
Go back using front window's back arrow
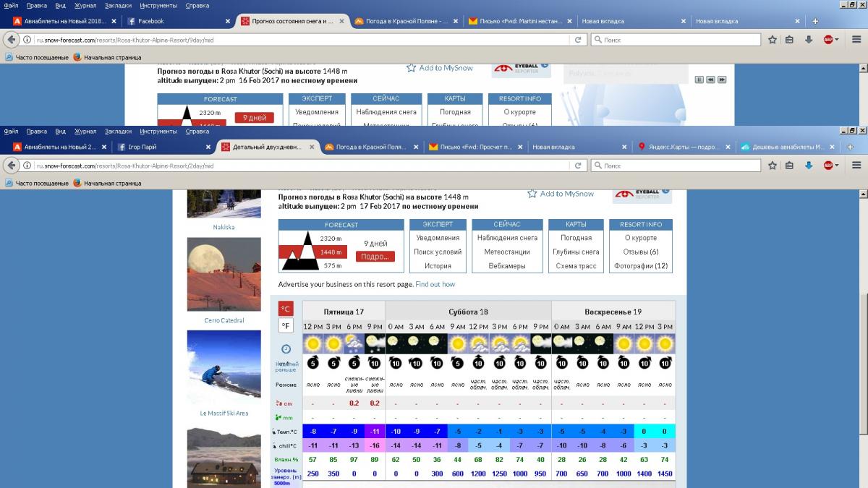click(x=10, y=166)
